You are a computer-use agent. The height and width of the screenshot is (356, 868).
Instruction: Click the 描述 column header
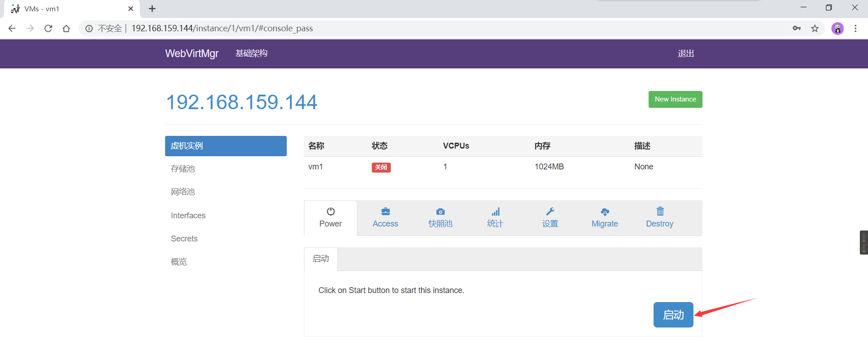642,146
